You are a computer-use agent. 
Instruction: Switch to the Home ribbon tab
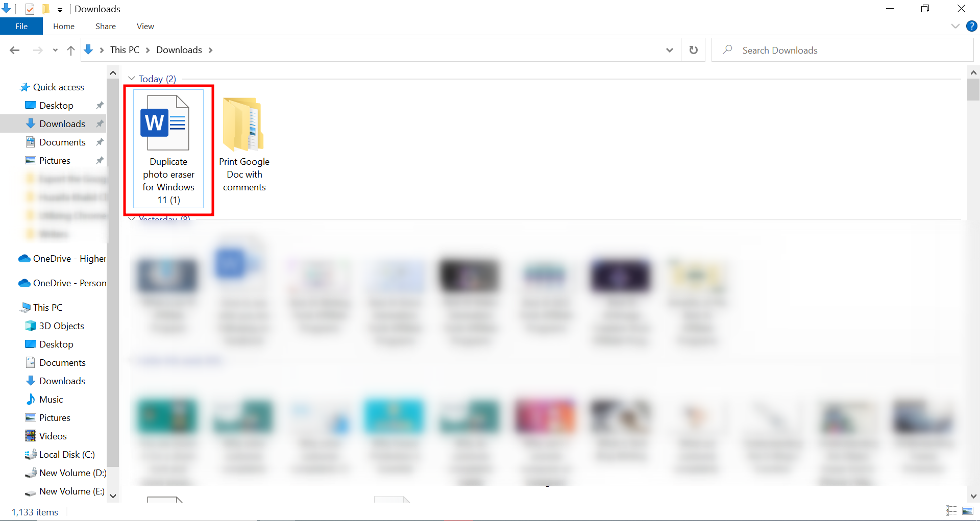click(64, 26)
